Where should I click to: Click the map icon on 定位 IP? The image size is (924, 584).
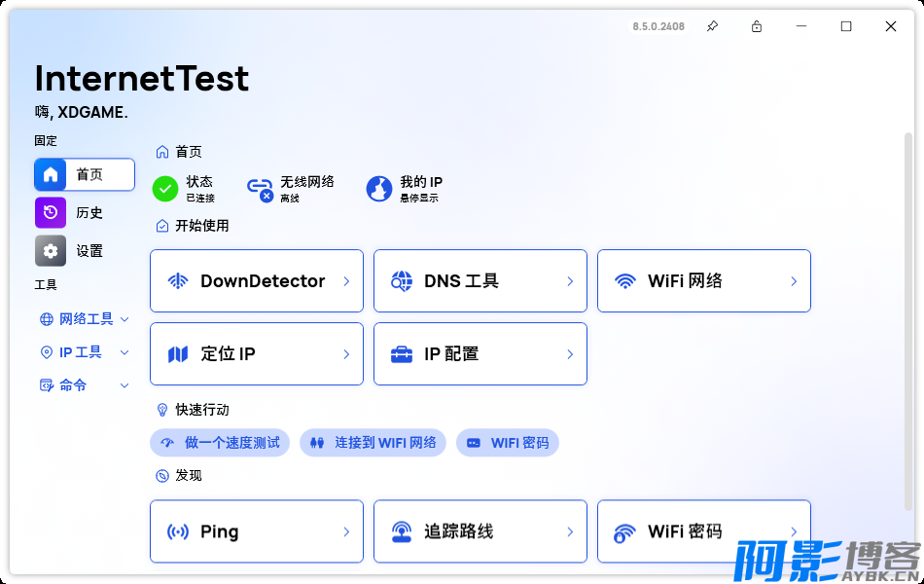178,354
